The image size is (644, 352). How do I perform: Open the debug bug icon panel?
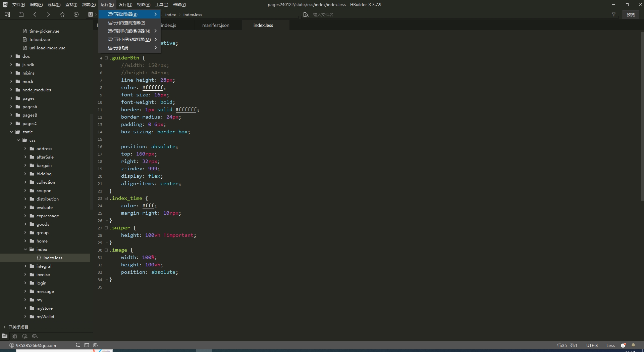(x=15, y=336)
